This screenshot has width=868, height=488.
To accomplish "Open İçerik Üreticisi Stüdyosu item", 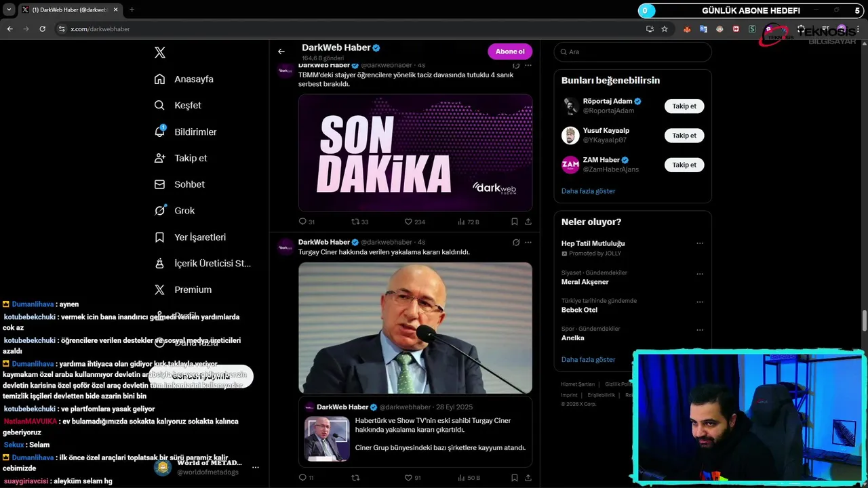I will 202,264.
